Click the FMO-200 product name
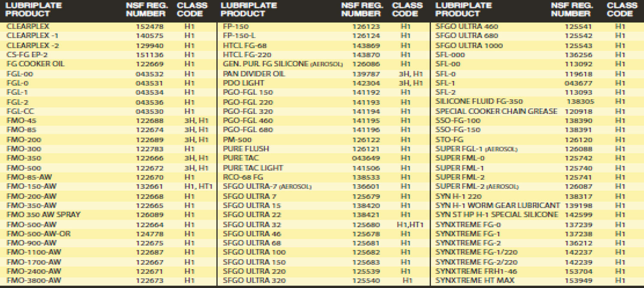 tap(24, 139)
